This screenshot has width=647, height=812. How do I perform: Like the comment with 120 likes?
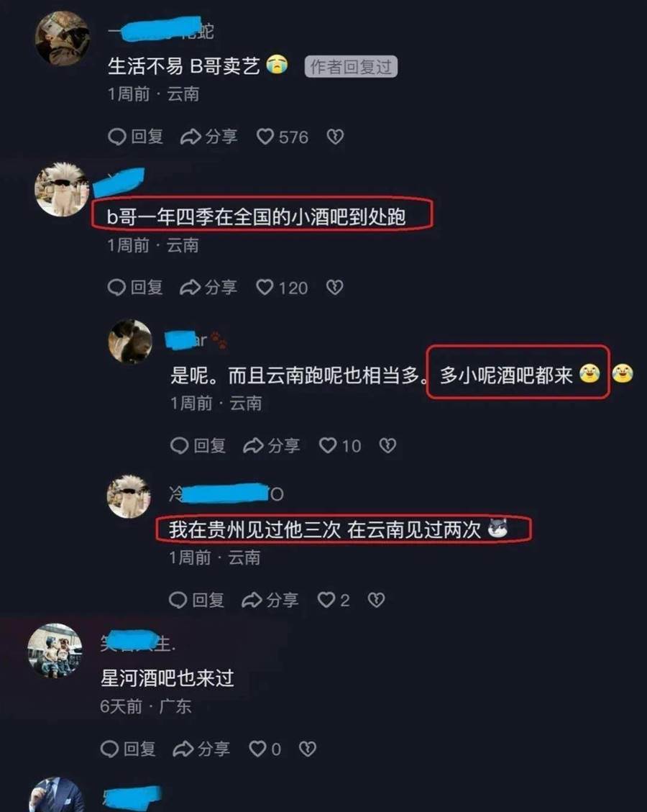tap(282, 288)
